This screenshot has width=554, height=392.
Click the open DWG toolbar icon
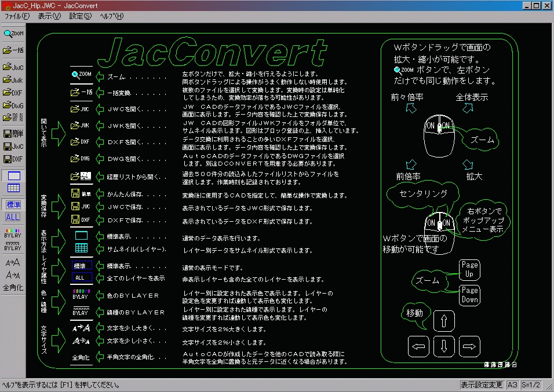13,105
